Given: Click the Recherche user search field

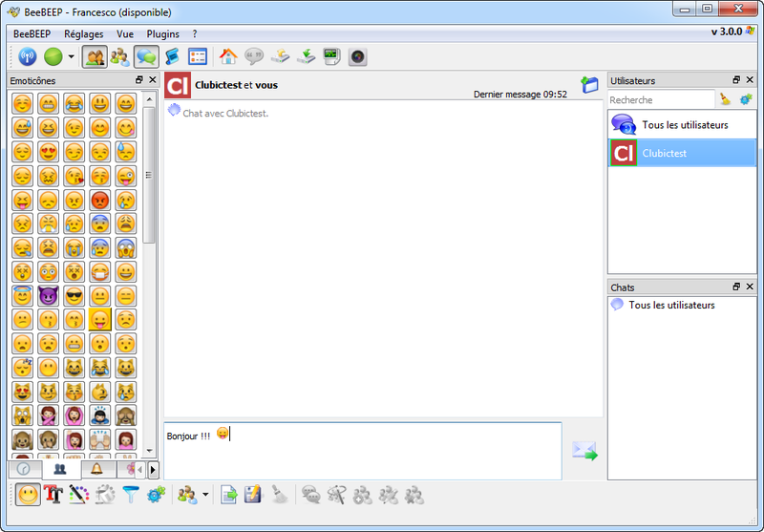Looking at the screenshot, I should pos(661,100).
